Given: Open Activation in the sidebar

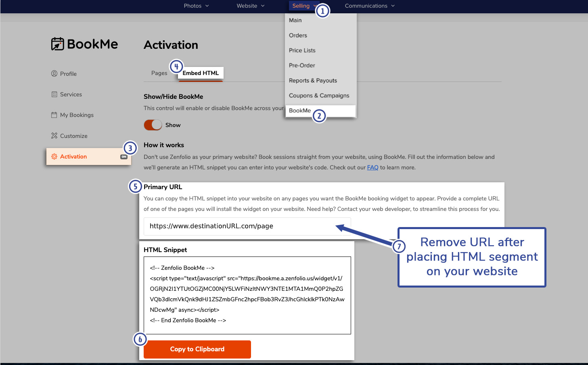Looking at the screenshot, I should pyautogui.click(x=89, y=156).
